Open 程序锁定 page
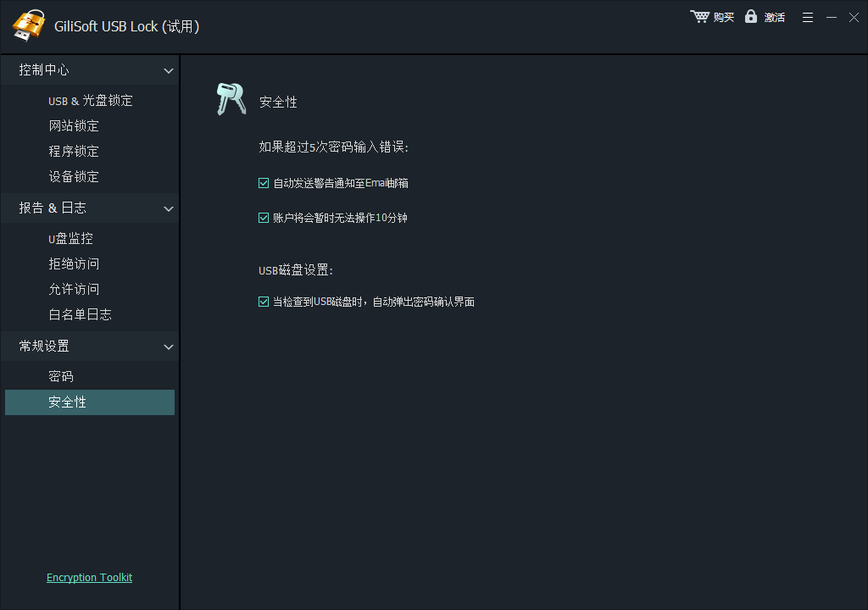Screen dimensions: 868x610 [74, 152]
